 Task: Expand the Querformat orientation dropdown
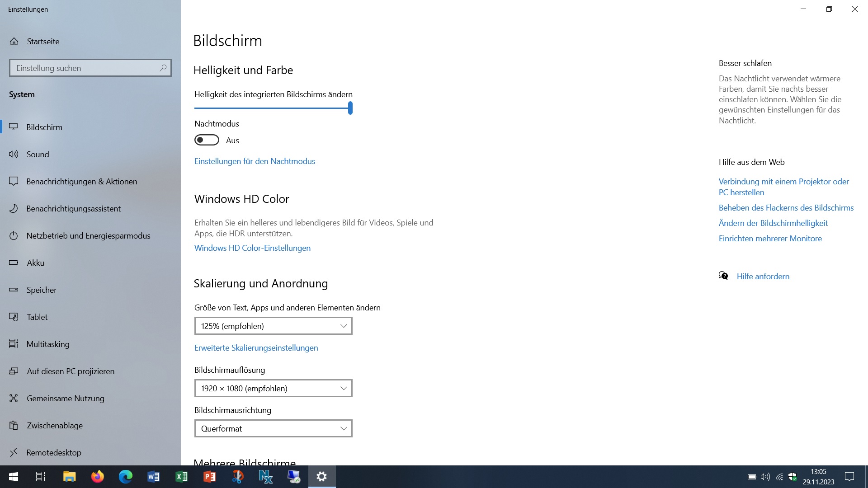coord(273,429)
